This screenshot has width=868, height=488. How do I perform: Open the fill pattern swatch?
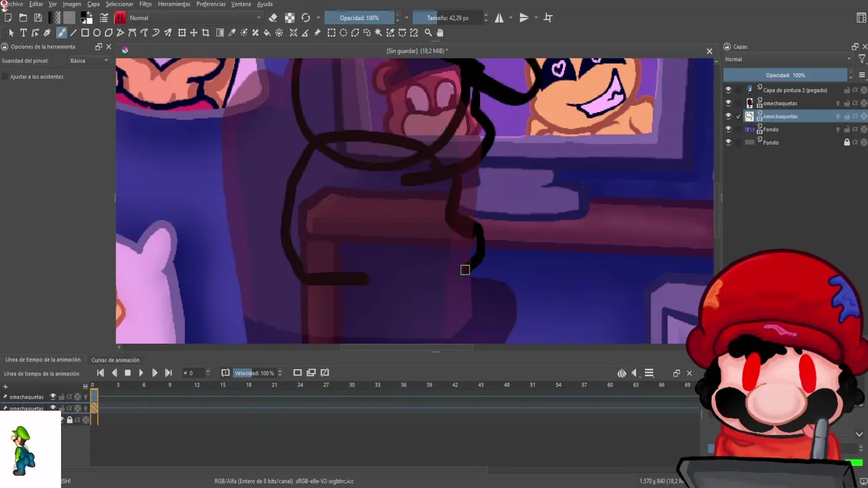click(x=69, y=18)
